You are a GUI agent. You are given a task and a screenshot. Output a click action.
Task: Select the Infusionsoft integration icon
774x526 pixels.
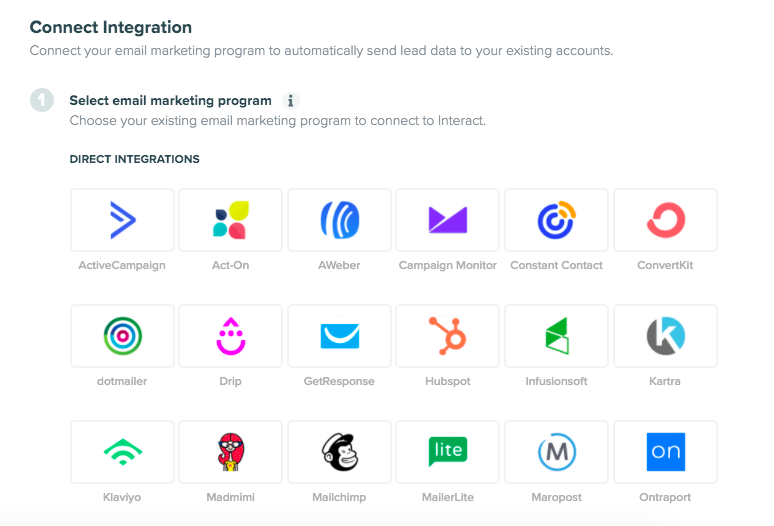(556, 336)
